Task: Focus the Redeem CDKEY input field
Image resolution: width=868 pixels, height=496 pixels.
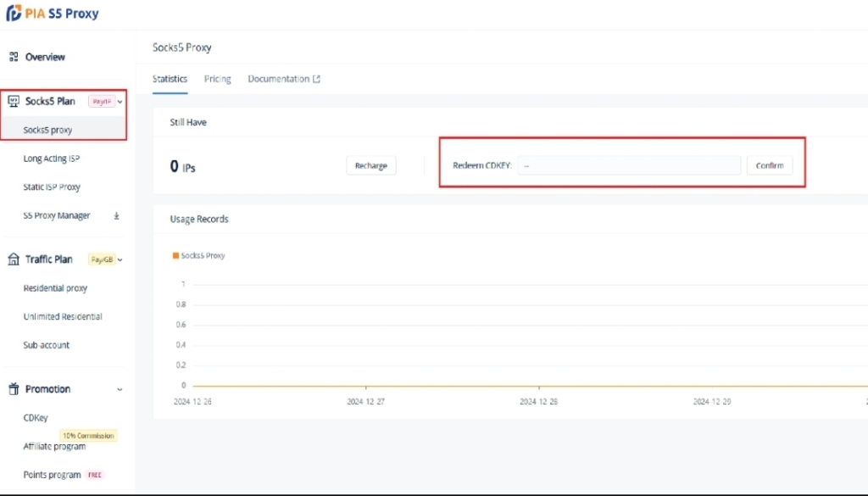Action: 629,165
